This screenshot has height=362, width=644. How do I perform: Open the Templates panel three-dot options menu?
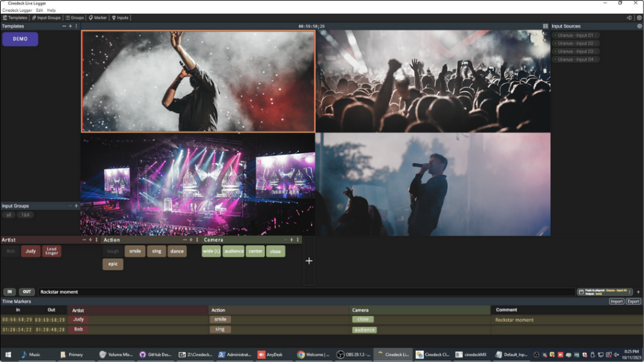tap(77, 26)
